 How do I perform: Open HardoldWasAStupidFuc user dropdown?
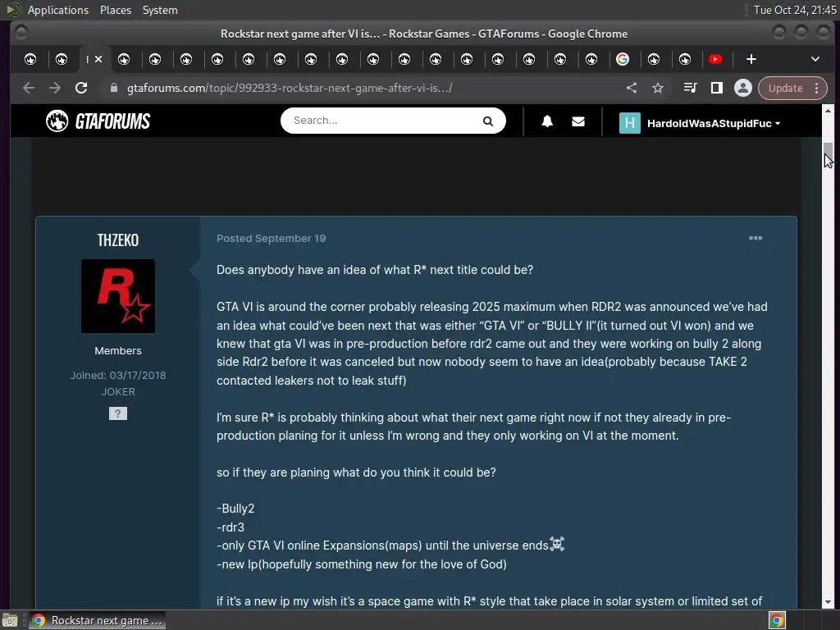pos(713,123)
